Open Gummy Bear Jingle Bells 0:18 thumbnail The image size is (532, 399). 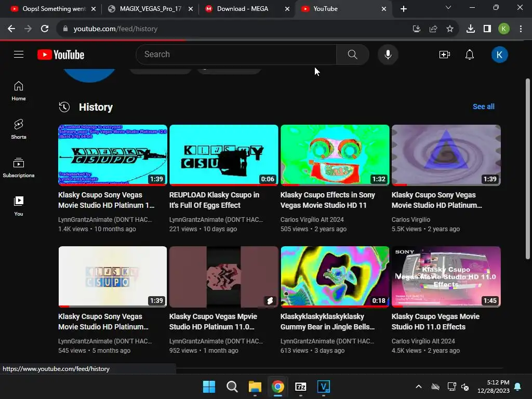click(335, 276)
